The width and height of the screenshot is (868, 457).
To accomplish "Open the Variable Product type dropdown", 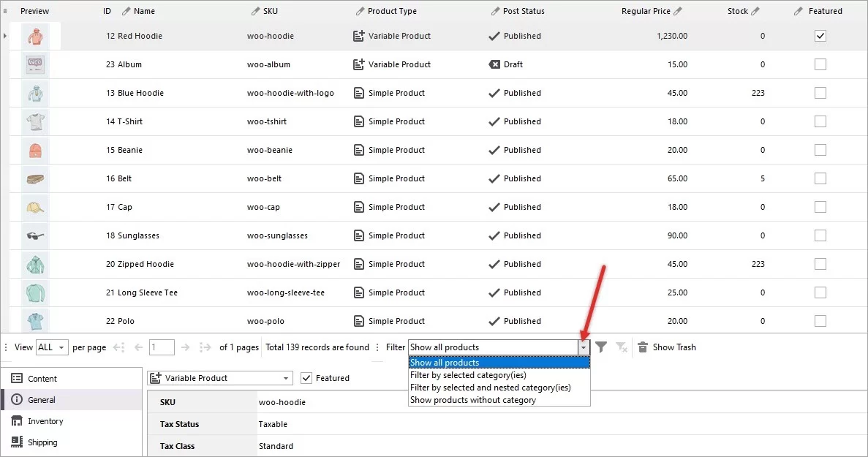I will tap(286, 378).
